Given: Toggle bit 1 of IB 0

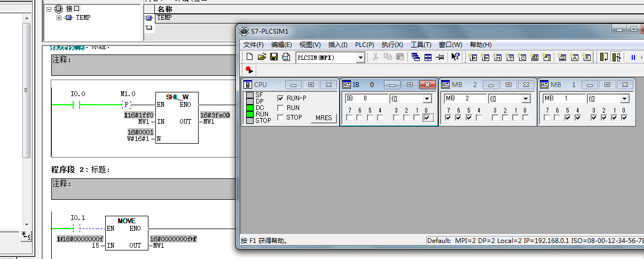Looking at the screenshot, I should [x=417, y=117].
